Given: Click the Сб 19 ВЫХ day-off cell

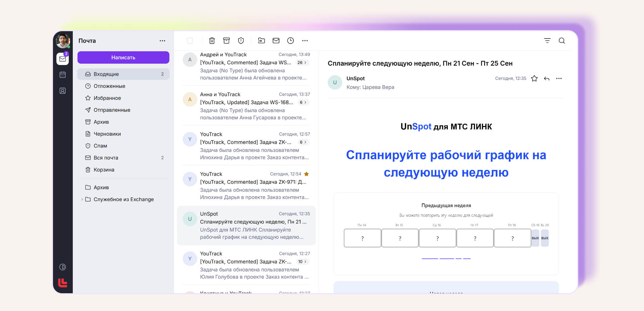Looking at the screenshot, I should (535, 238).
